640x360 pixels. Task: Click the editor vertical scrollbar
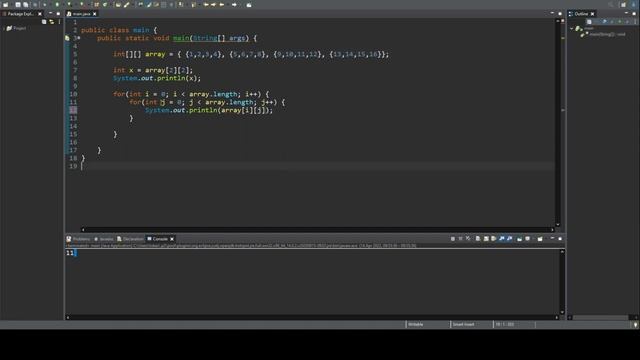[558, 122]
